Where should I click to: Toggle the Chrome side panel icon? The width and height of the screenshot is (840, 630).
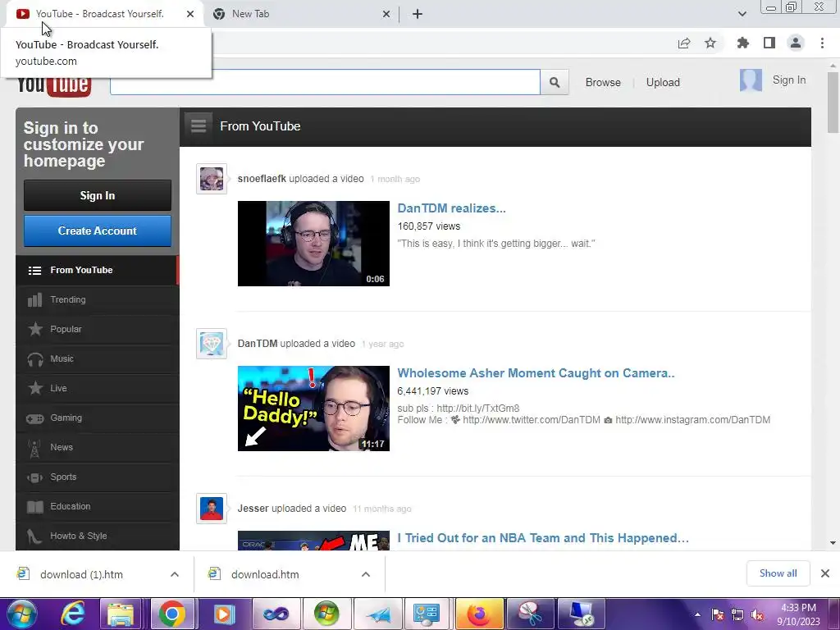(x=769, y=43)
